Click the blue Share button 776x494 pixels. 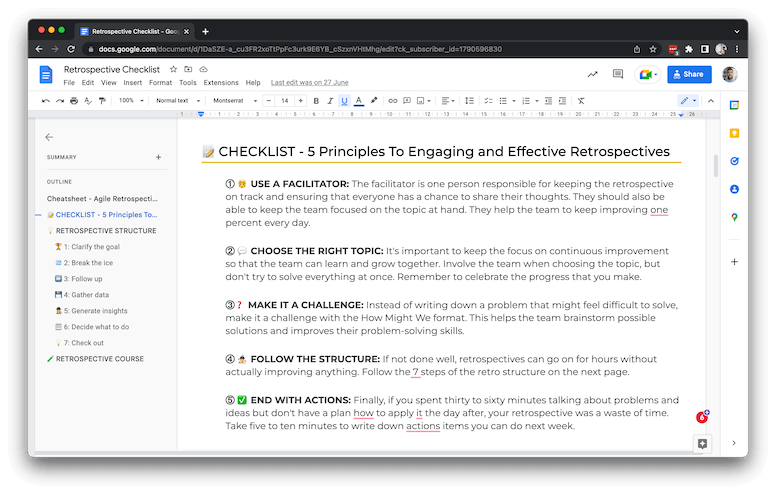point(690,74)
